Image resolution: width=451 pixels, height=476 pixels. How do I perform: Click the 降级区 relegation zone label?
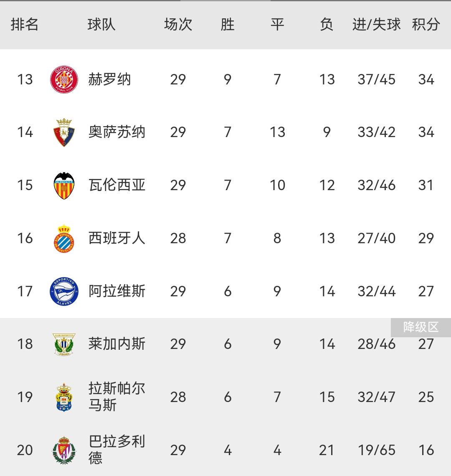(421, 327)
